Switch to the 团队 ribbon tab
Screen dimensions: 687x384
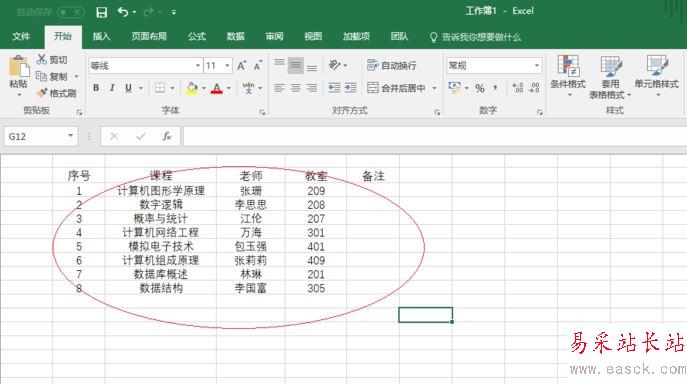pos(399,36)
